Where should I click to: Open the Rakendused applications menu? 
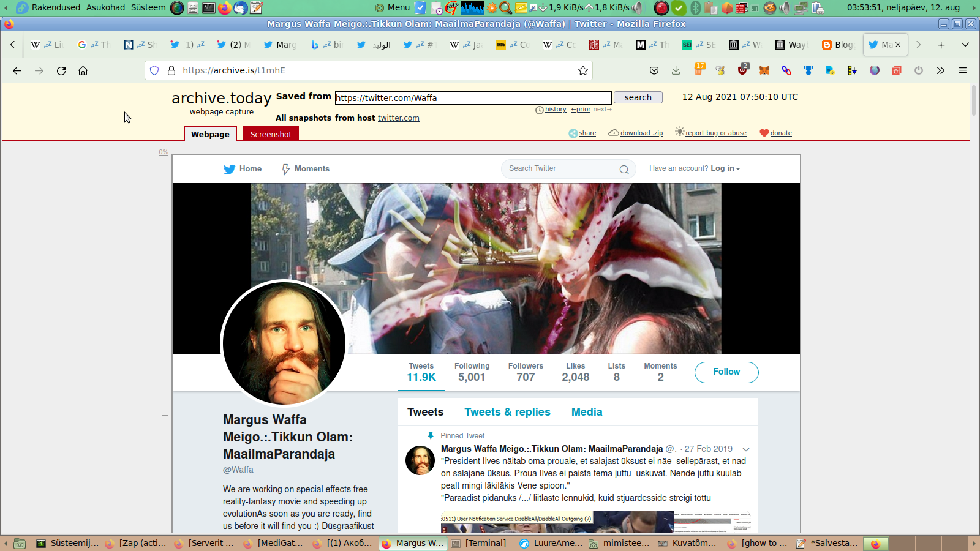pyautogui.click(x=56, y=7)
